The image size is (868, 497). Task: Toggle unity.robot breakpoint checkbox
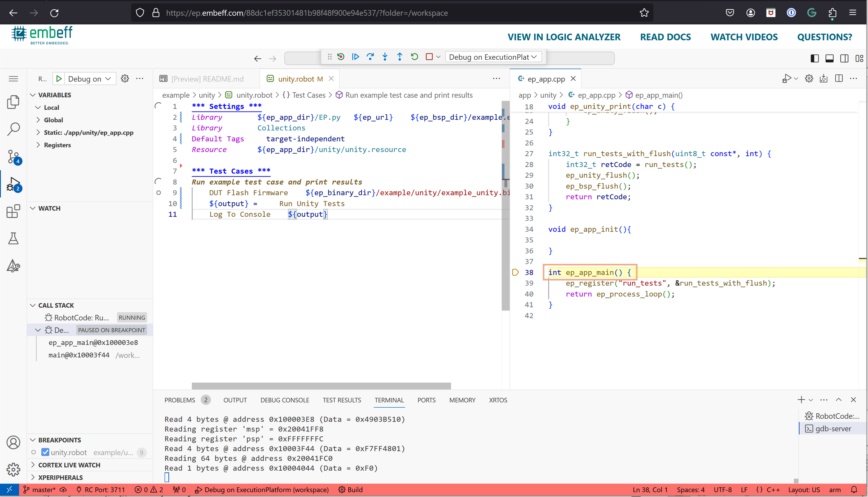(x=45, y=452)
